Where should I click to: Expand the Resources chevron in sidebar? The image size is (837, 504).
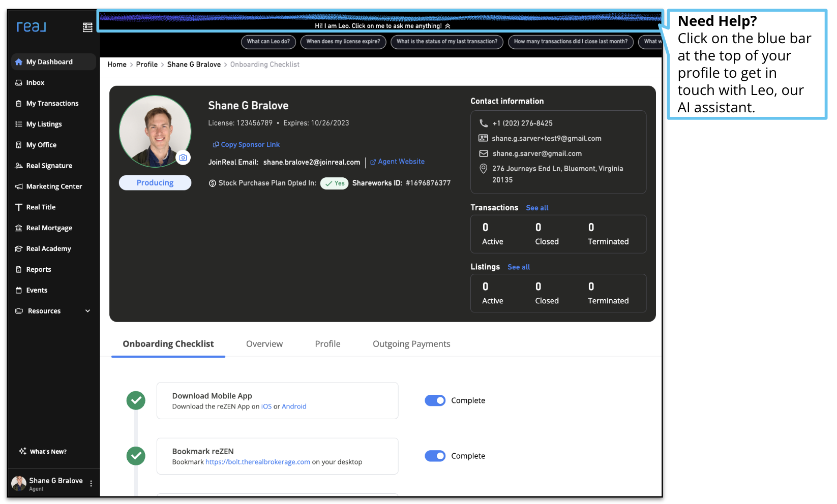point(87,311)
